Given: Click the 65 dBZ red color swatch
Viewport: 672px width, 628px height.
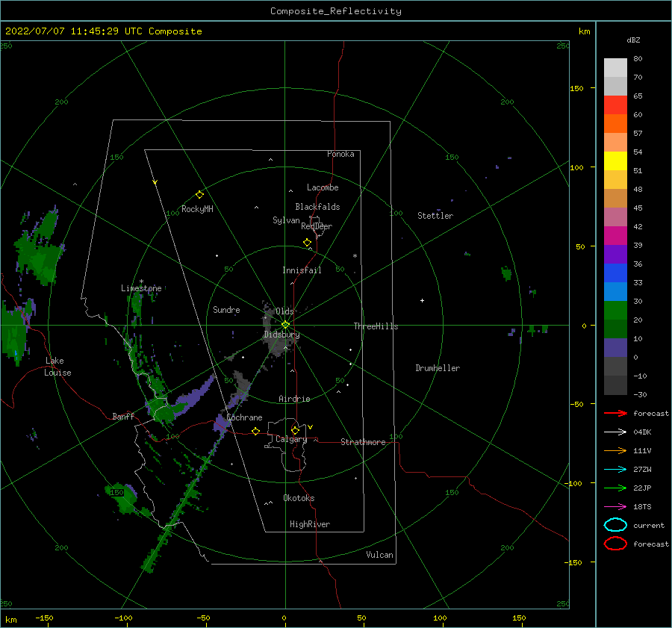Looking at the screenshot, I should pyautogui.click(x=615, y=105).
